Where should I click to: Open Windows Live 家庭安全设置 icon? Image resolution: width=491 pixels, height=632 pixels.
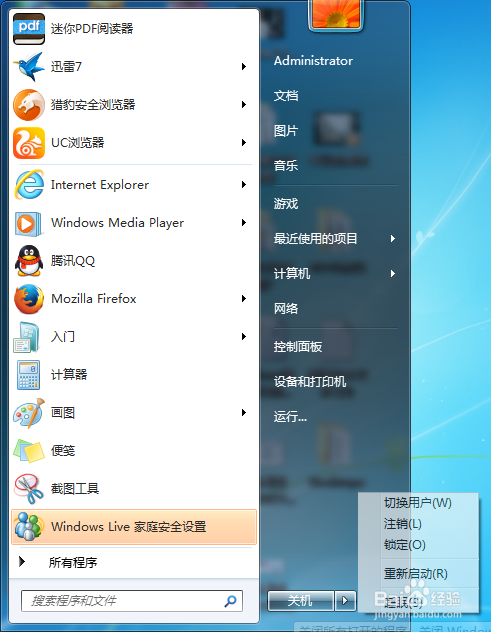[29, 527]
